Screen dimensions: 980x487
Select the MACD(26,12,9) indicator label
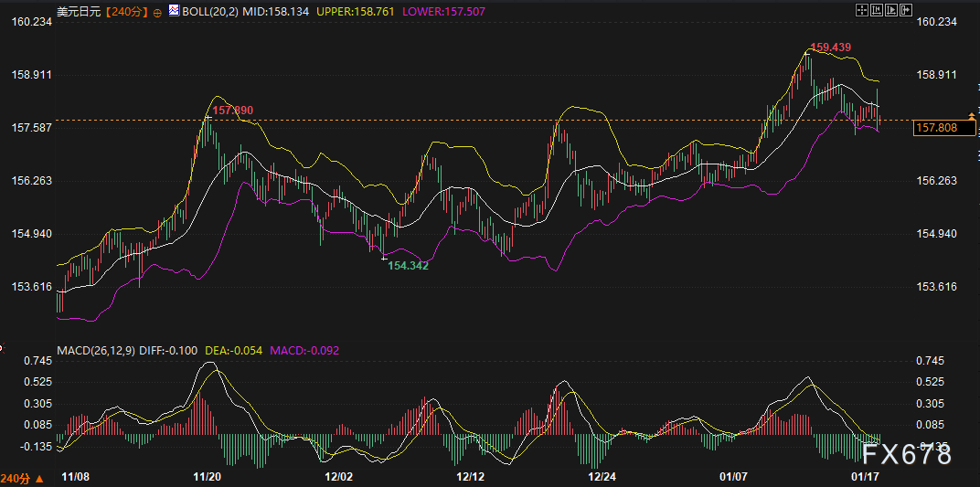point(95,351)
